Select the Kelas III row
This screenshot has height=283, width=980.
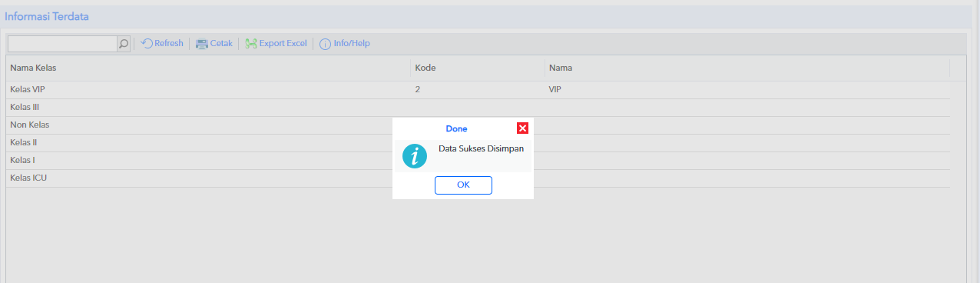pyautogui.click(x=478, y=107)
